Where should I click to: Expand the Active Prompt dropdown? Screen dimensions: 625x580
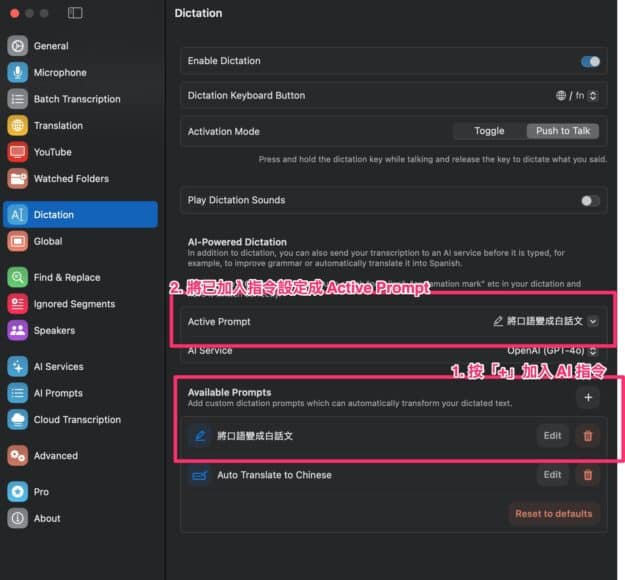(593, 321)
